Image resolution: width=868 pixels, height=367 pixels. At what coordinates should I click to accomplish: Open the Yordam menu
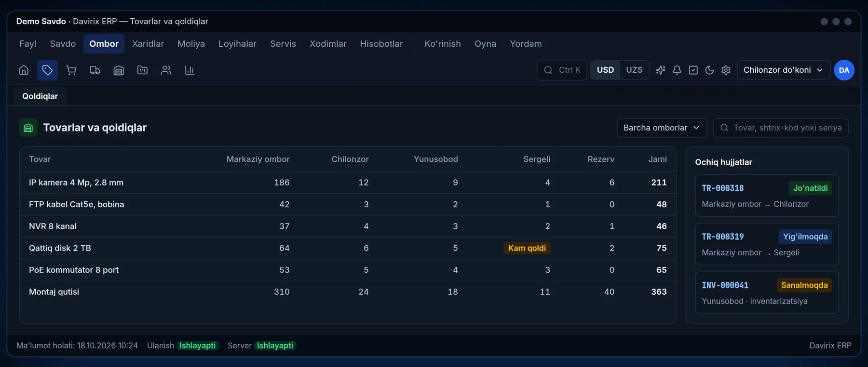click(x=526, y=44)
